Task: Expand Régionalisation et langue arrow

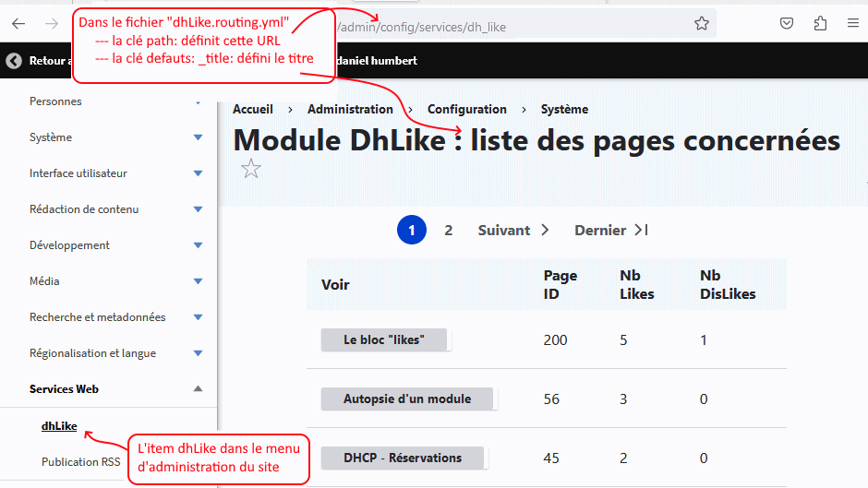Action: 199,353
